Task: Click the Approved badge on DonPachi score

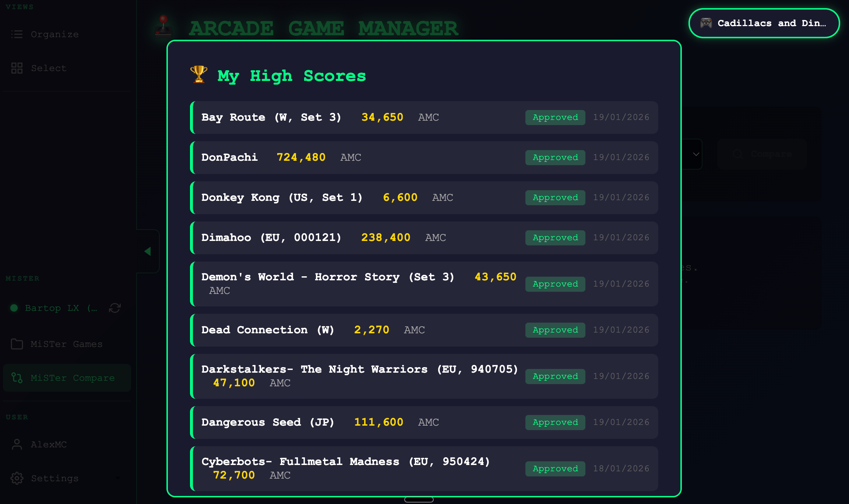Action: pyautogui.click(x=555, y=157)
